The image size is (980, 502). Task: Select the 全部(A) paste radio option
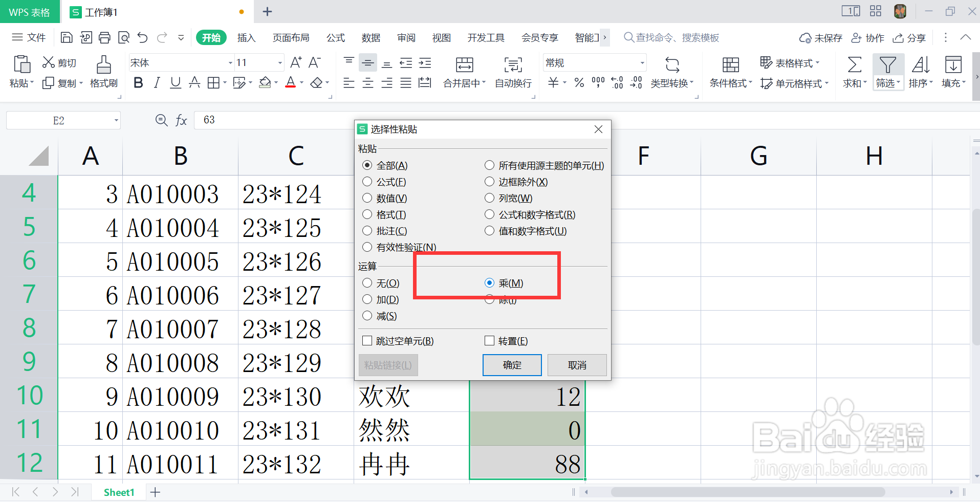367,165
